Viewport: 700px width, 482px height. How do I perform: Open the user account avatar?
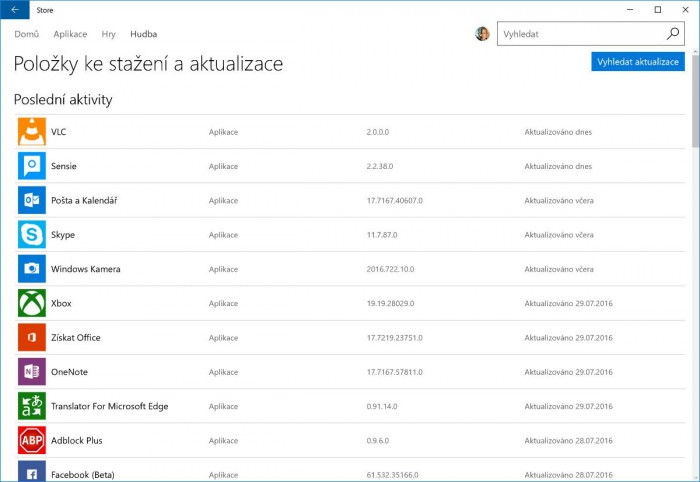click(482, 34)
